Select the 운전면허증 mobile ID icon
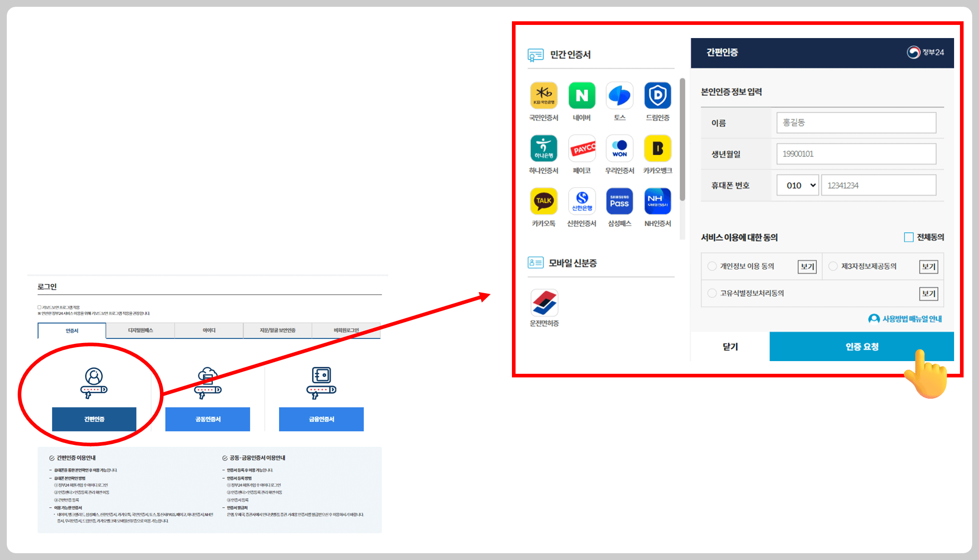The image size is (979, 560). pos(544,303)
